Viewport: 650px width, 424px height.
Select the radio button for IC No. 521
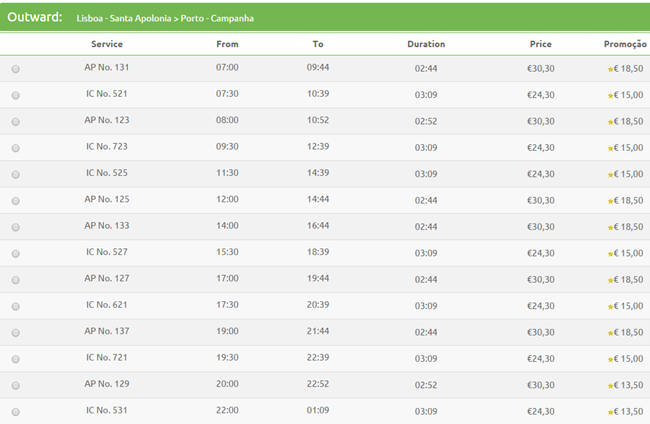16,95
